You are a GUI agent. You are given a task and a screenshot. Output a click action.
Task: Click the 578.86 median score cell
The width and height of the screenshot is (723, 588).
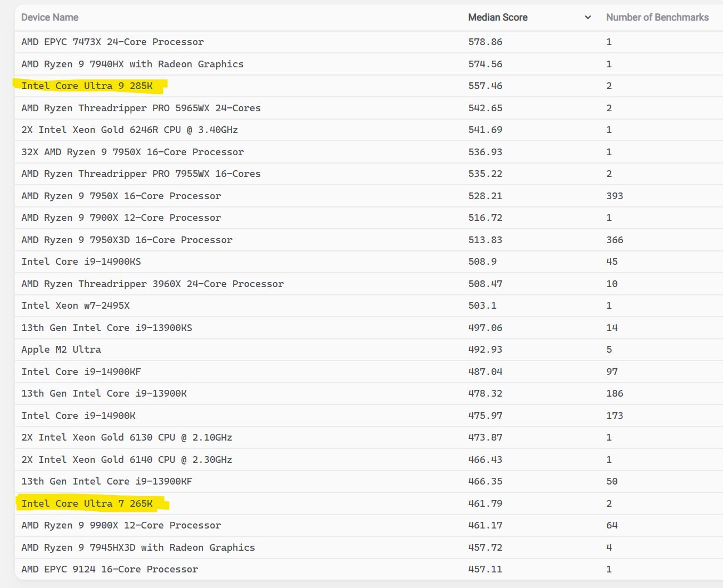click(485, 42)
